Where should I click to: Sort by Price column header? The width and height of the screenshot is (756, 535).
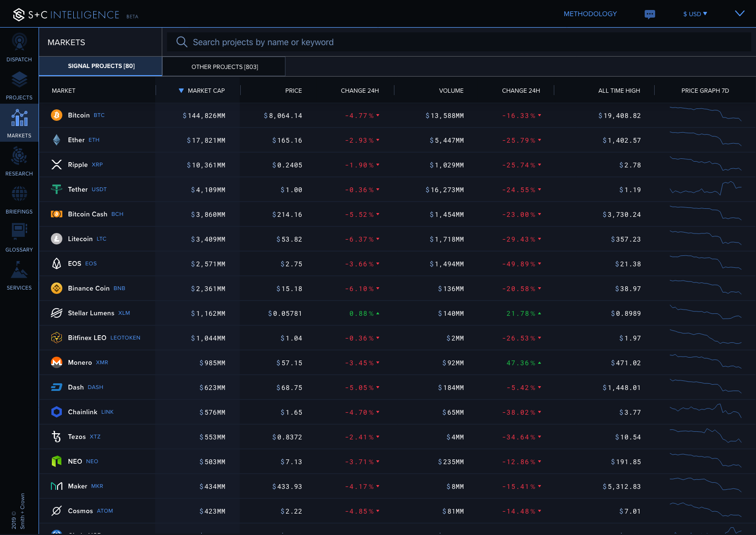pos(294,91)
